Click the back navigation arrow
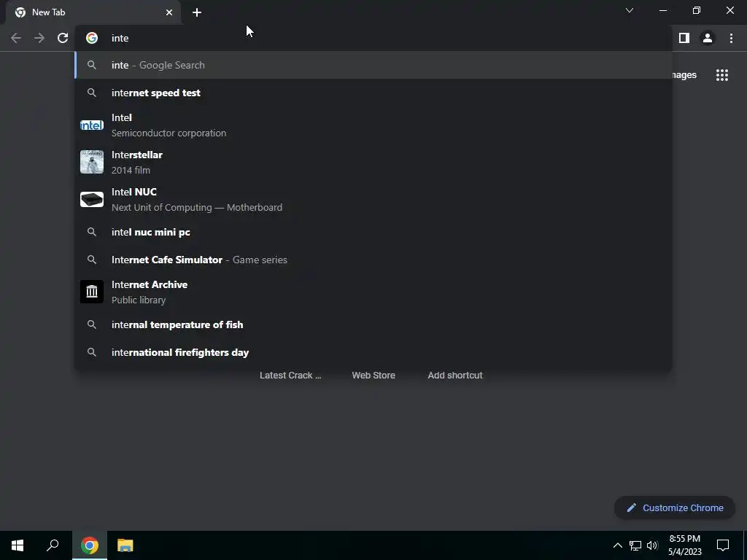 pos(16,38)
